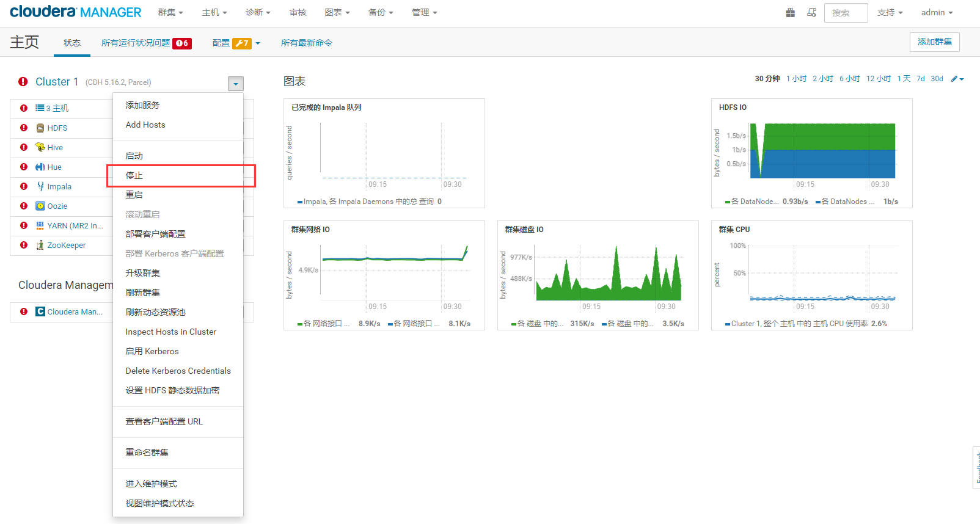
Task: Choose 视图维护模式状态 menu entry
Action: pos(178,503)
